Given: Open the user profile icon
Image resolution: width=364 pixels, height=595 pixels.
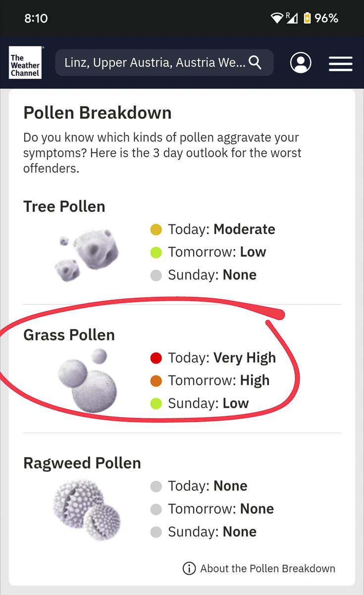Looking at the screenshot, I should point(301,63).
